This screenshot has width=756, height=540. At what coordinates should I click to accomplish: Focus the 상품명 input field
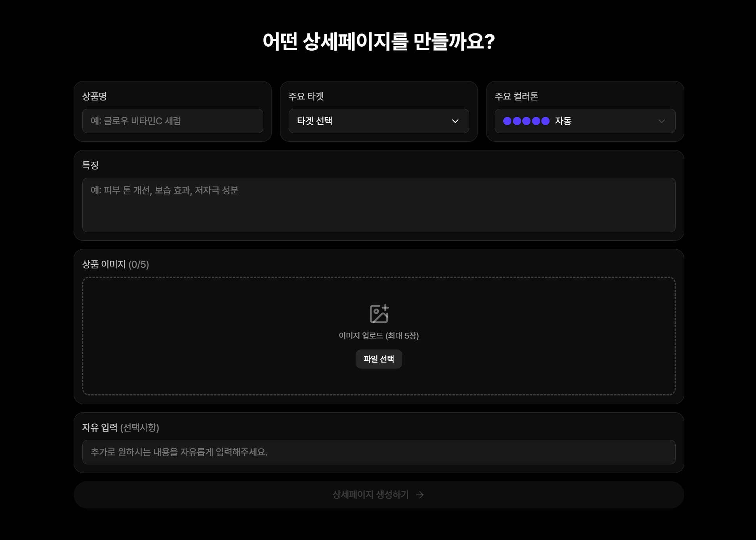[x=173, y=121]
